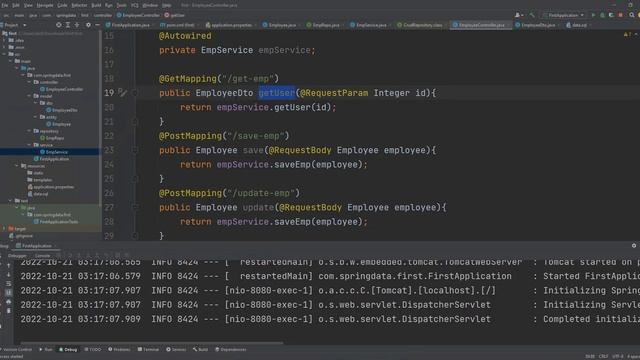Screen dimensions: 640x360
Task: Click the expand all icon in Project panel
Action: tap(68, 25)
